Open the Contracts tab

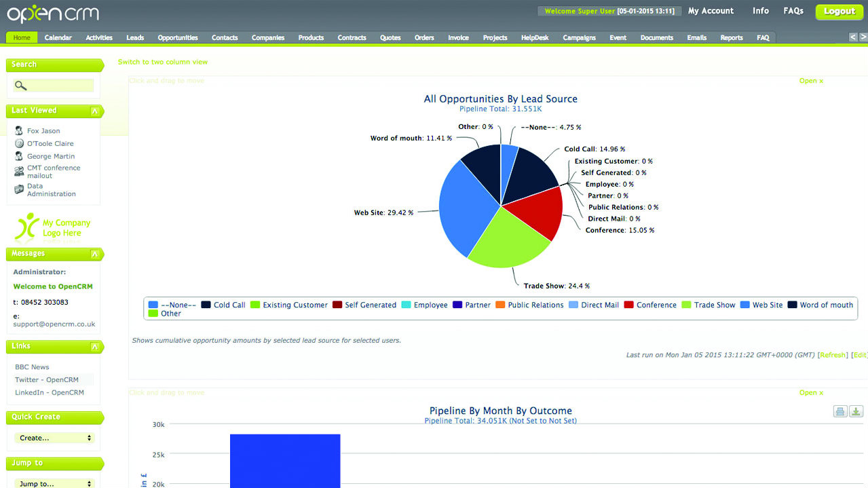coord(352,37)
